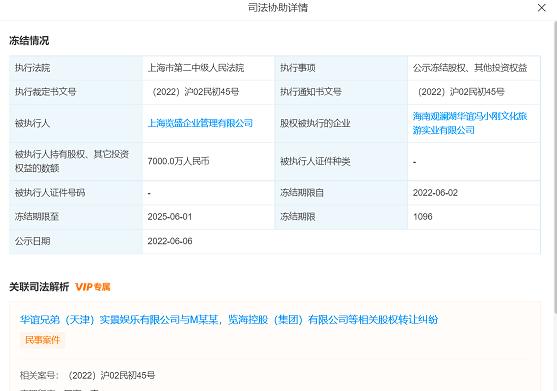Click the 民事案件 tag

42,340
